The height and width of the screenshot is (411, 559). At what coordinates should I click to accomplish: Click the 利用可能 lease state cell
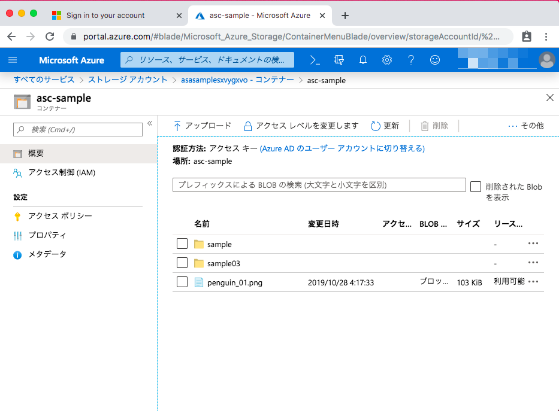coord(509,282)
